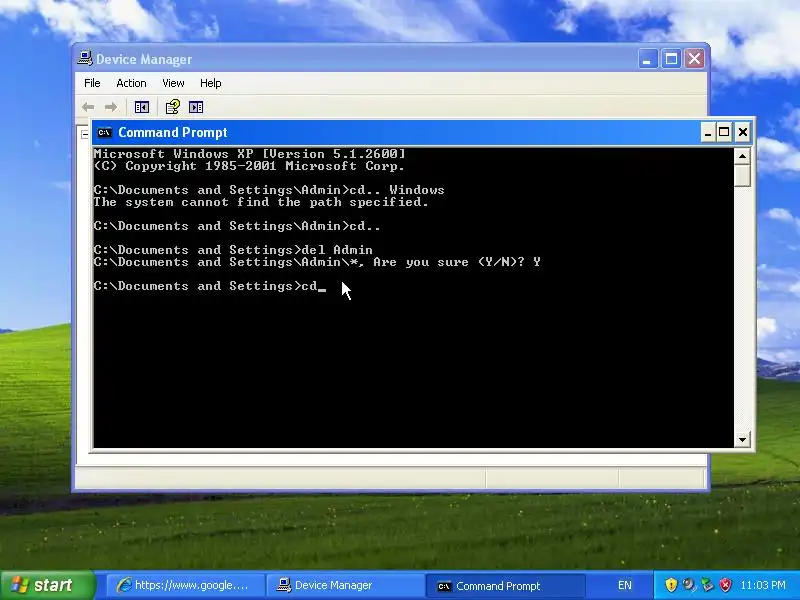Click the Command Prompt title bar text
The width and height of the screenshot is (800, 600).
click(x=173, y=133)
